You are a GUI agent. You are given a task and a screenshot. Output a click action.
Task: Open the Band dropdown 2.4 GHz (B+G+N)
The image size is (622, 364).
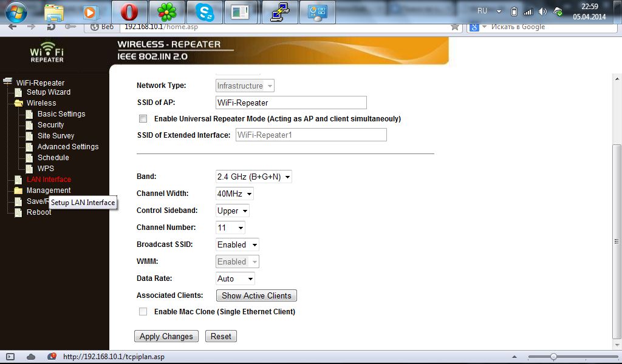(253, 177)
